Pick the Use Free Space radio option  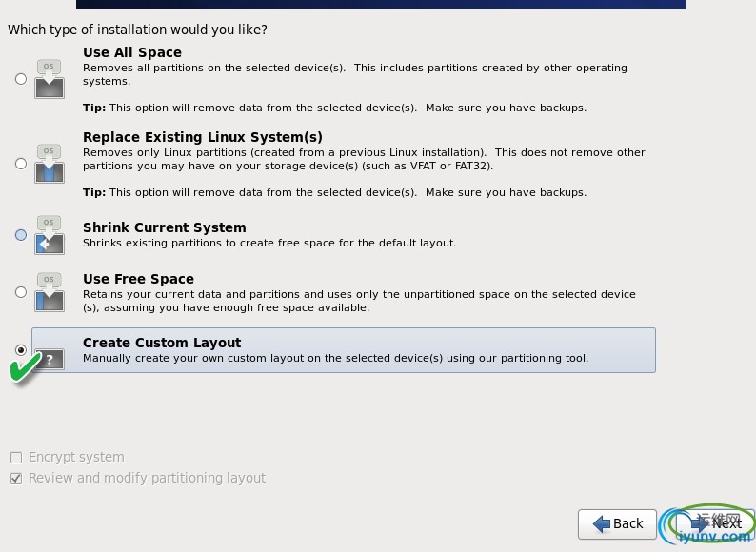point(21,292)
